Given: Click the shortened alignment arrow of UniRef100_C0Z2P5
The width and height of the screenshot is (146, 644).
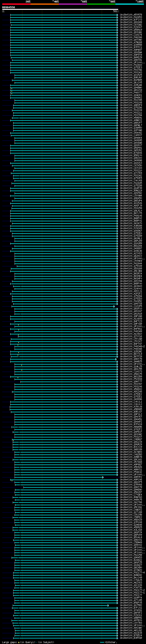Looking at the screenshot, I should 114,306.
